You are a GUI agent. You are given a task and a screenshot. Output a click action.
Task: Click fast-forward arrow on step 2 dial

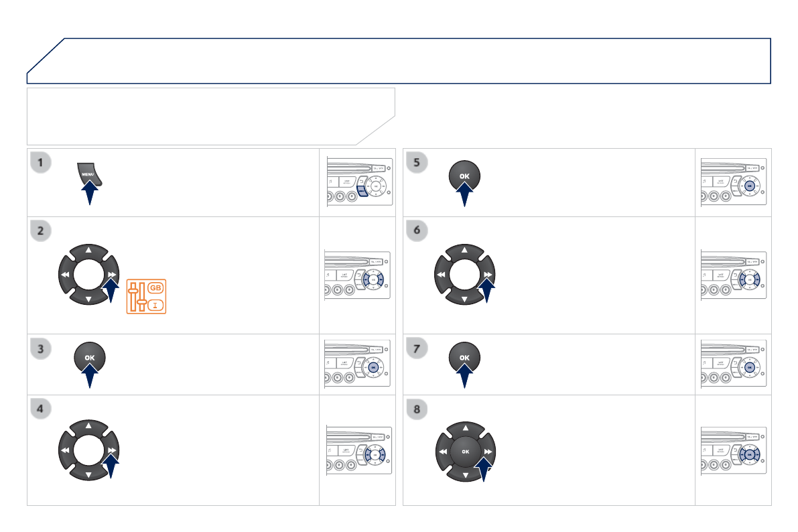coord(111,274)
